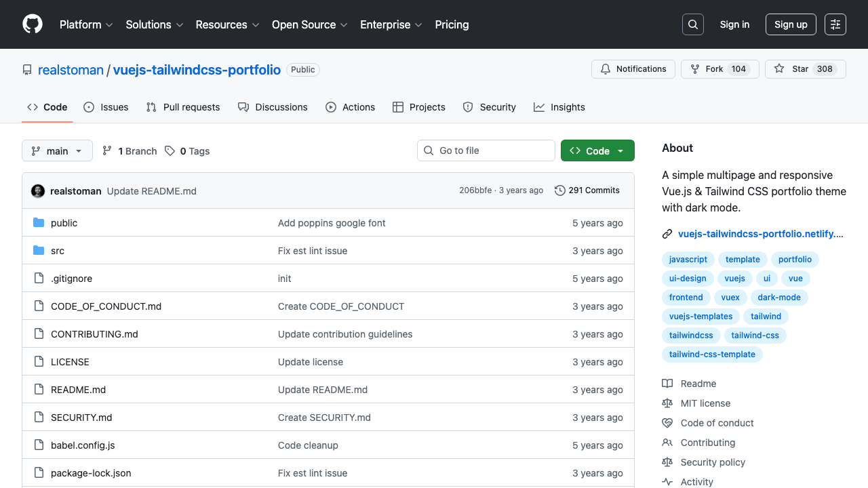Screen dimensions: 868x488
Task: Click the command palette icon beside Sign up
Action: 835,24
